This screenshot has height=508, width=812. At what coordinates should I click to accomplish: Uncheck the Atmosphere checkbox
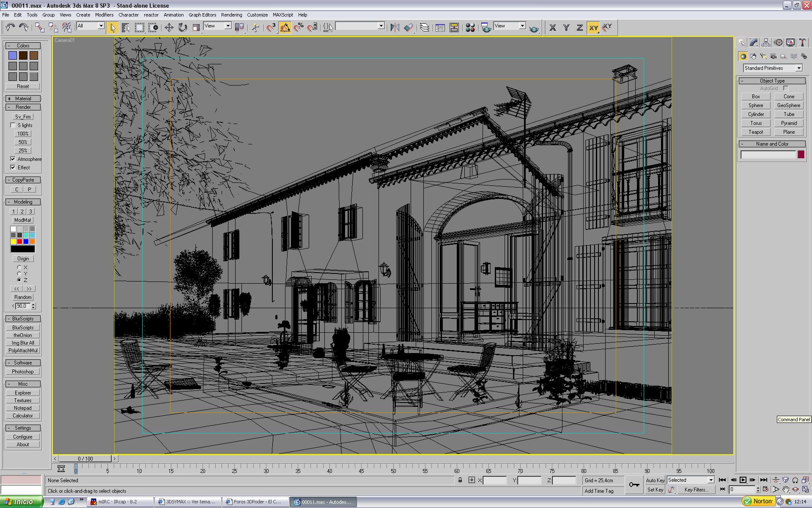pos(13,159)
